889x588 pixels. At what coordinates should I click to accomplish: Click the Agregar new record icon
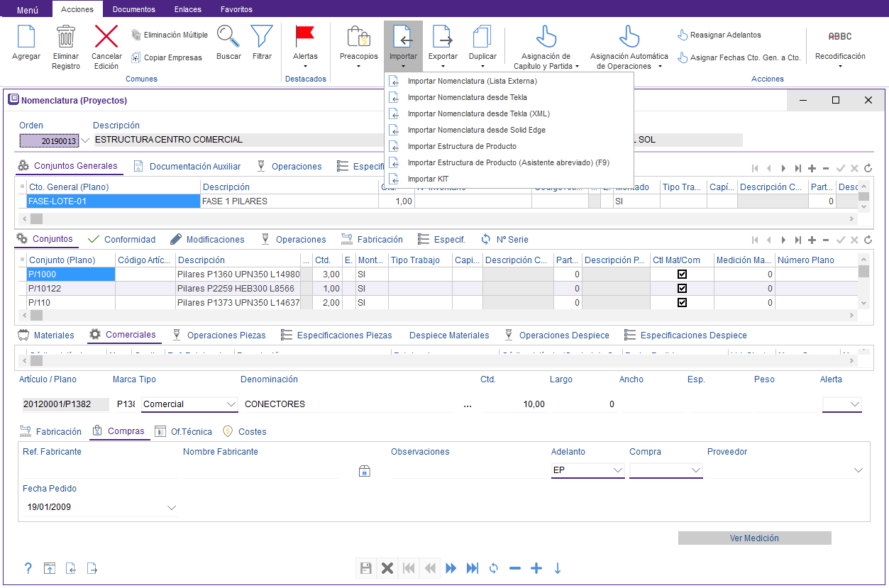click(x=26, y=37)
